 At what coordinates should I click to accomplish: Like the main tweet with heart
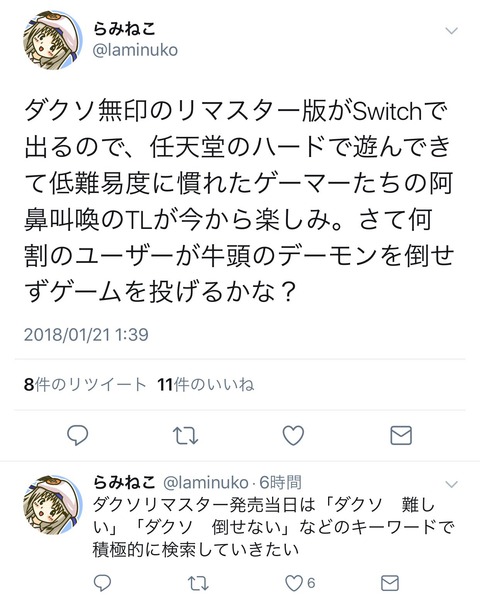click(x=293, y=435)
